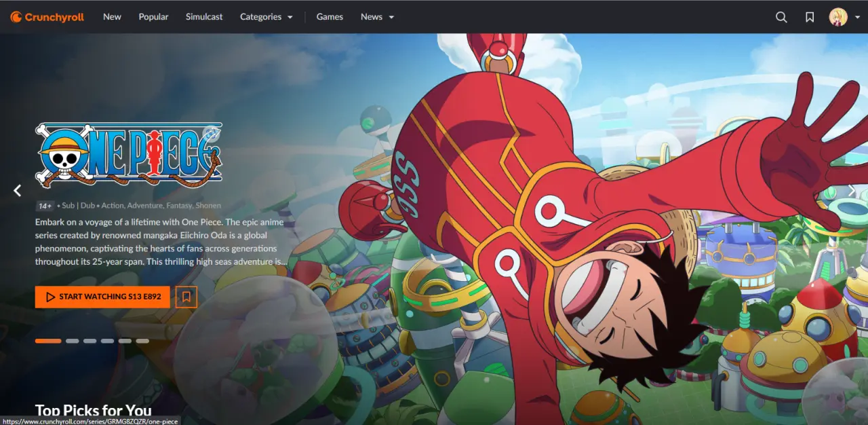Go to next carousel slide arrow
This screenshot has height=425, width=868.
coord(852,191)
